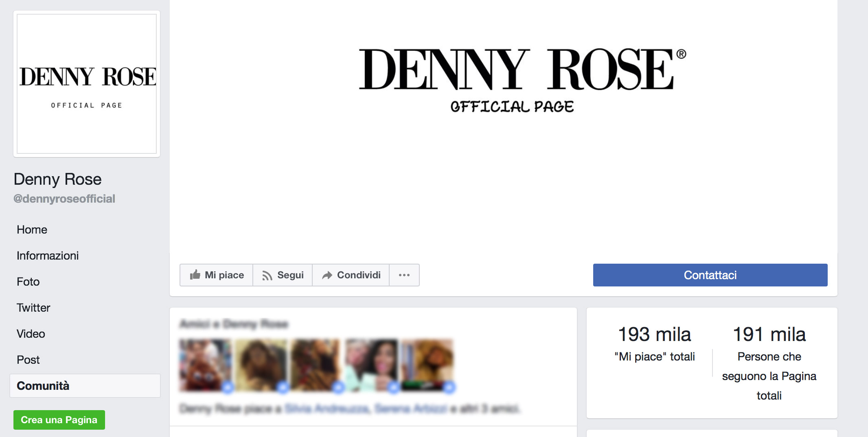Click the Segui feed icon
The image size is (868, 437).
267,275
